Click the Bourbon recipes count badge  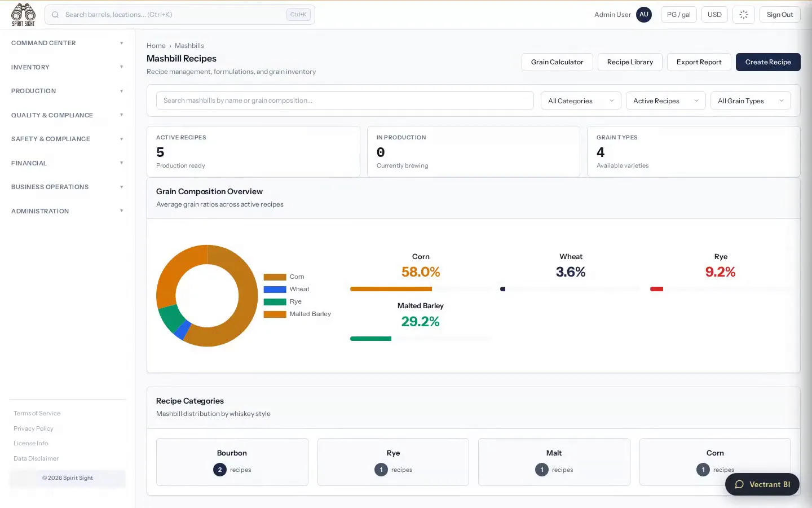(220, 470)
